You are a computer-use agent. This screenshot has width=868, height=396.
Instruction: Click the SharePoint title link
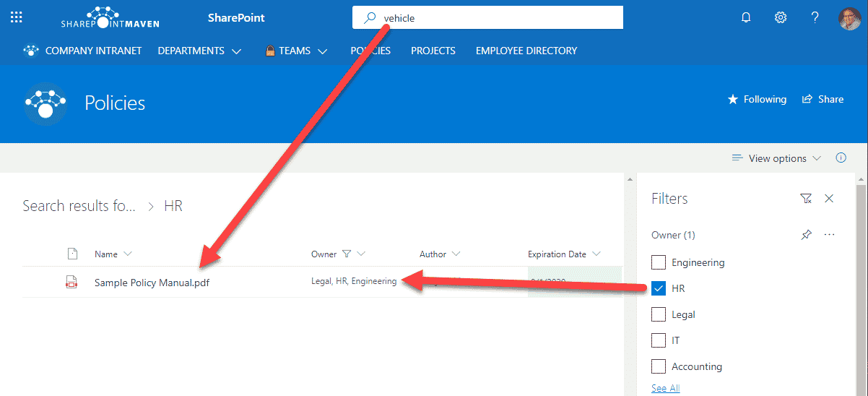pos(236,17)
